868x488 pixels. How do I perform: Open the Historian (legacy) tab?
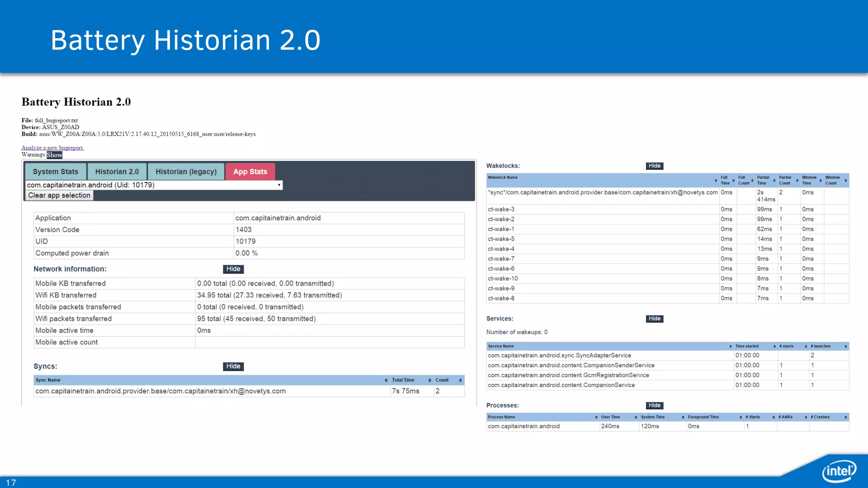pyautogui.click(x=186, y=172)
